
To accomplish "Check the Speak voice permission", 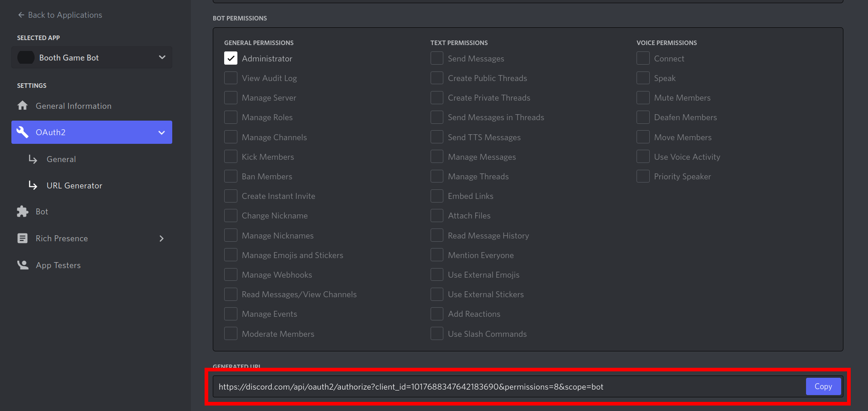I will (x=643, y=78).
